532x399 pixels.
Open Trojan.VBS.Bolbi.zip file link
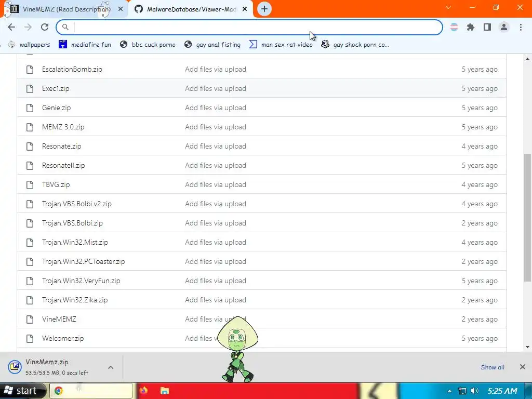72,223
